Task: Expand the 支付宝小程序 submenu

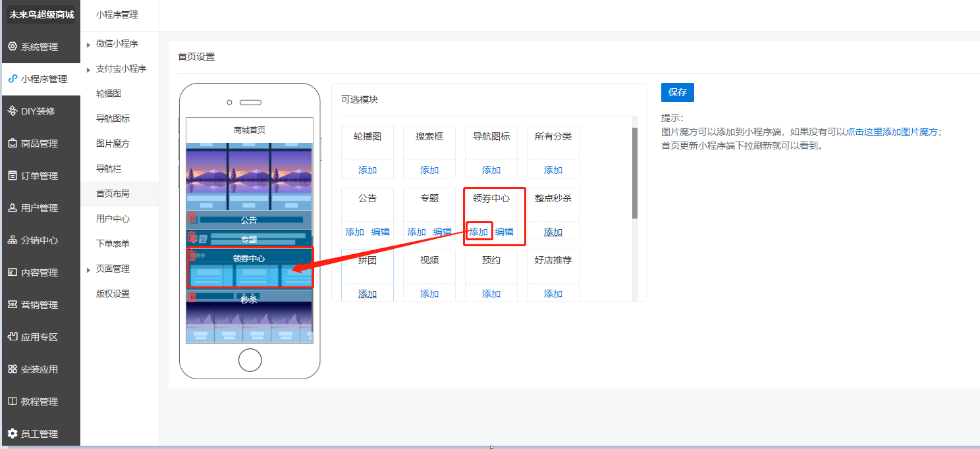Action: [88, 69]
